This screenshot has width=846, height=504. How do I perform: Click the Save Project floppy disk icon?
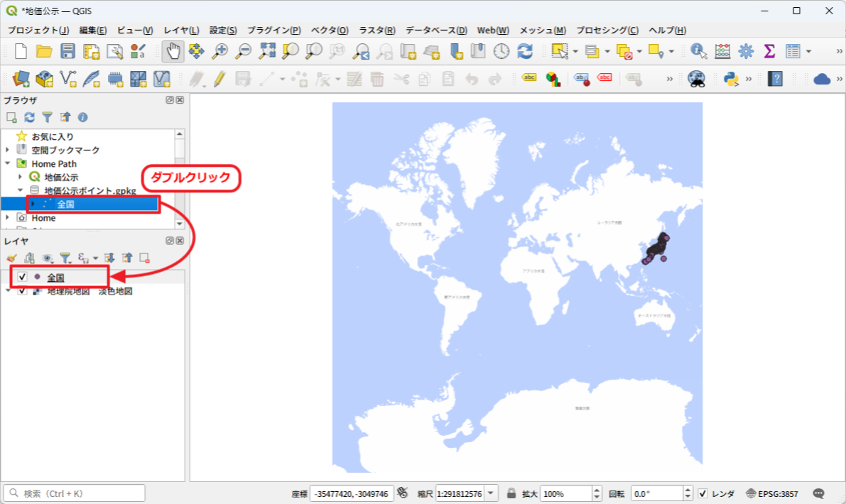tap(67, 51)
